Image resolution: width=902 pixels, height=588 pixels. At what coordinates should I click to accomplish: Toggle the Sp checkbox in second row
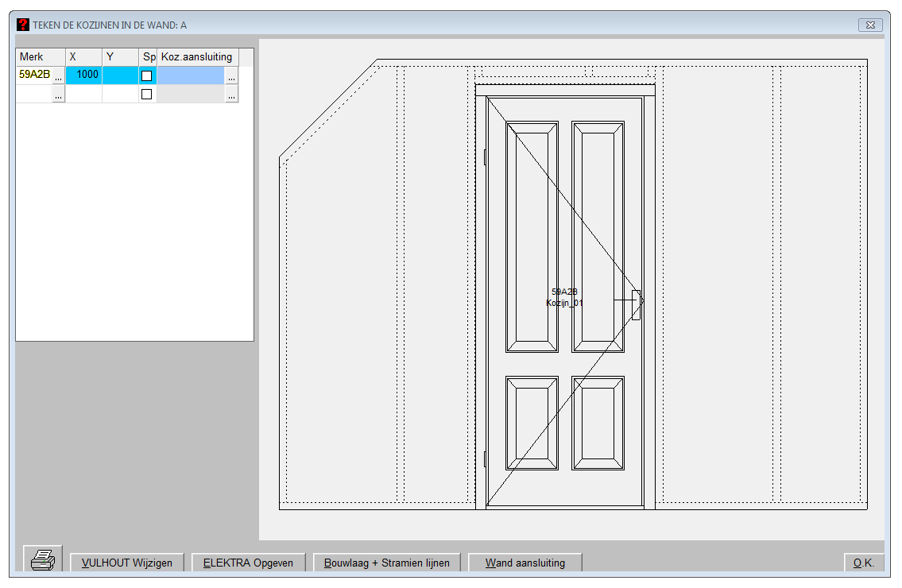tap(146, 95)
